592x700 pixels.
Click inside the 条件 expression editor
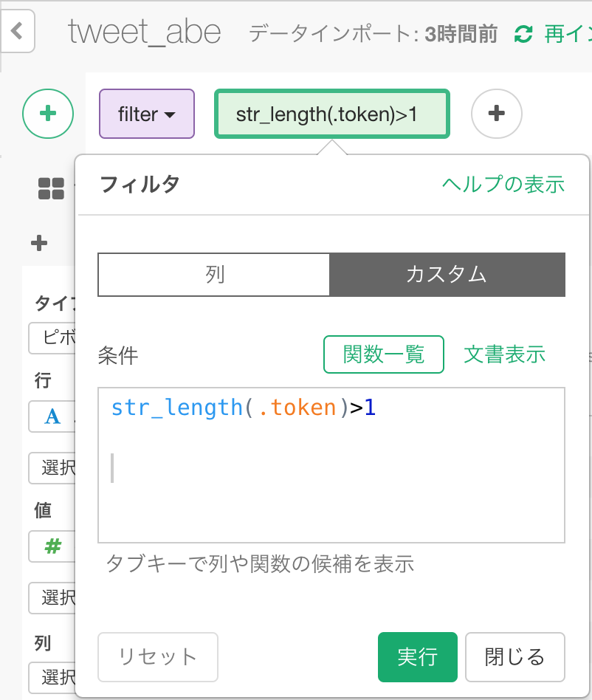click(331, 465)
